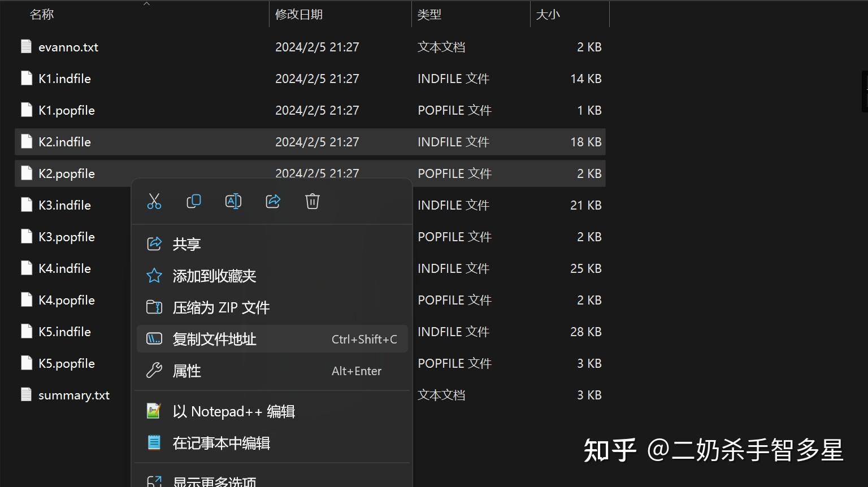Click the 大小 column header

click(548, 14)
